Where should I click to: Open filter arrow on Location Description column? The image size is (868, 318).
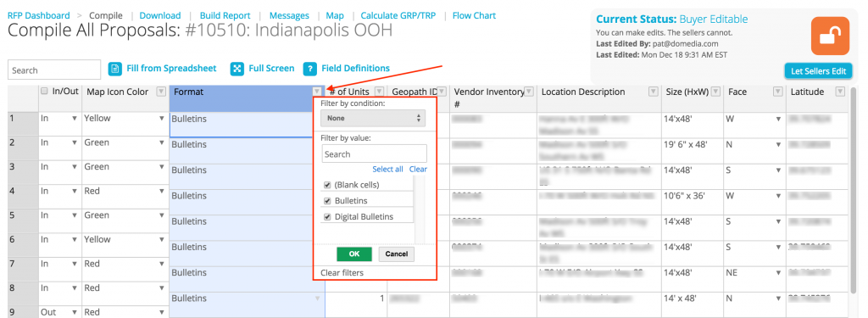tap(654, 92)
